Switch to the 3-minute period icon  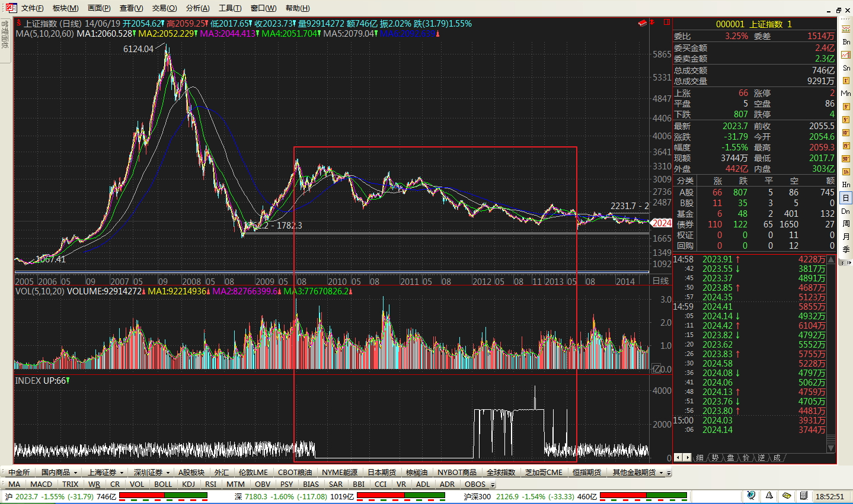click(846, 107)
